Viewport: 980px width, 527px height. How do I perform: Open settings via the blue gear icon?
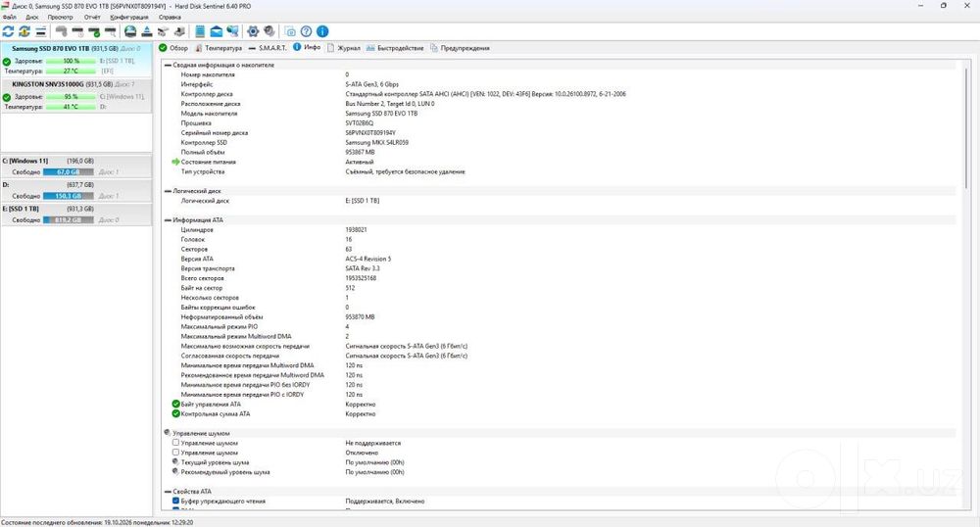click(253, 31)
